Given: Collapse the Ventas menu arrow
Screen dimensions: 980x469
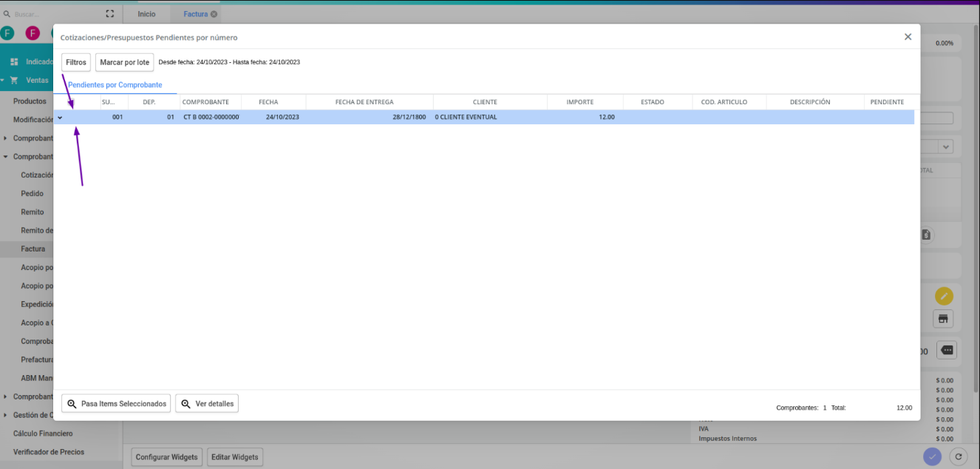Looking at the screenshot, I should (x=3, y=80).
